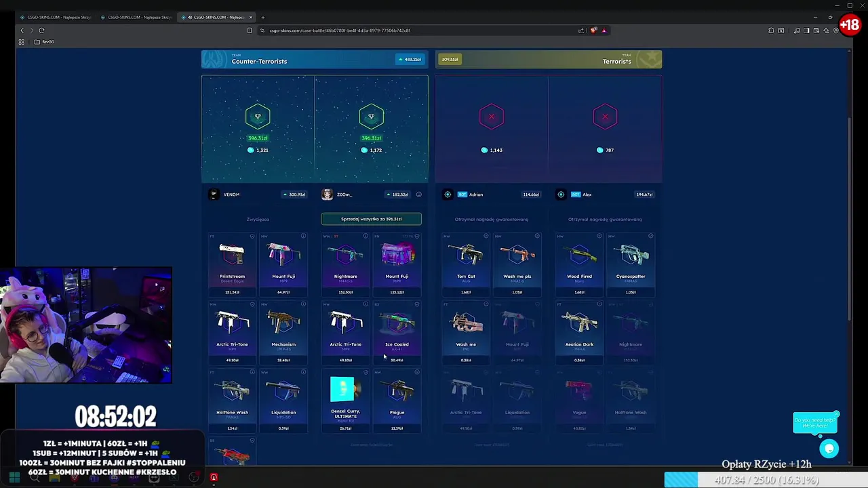Click the info icon on Mechanism card
The image size is (868, 488).
pyautogui.click(x=303, y=304)
